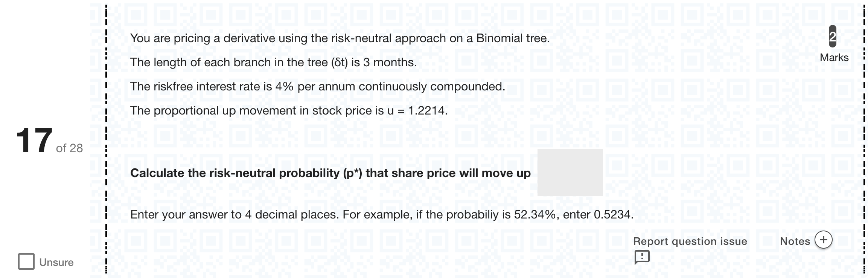Click the 'u = 1.2214' sentence
This screenshot has width=868, height=278.
click(289, 110)
